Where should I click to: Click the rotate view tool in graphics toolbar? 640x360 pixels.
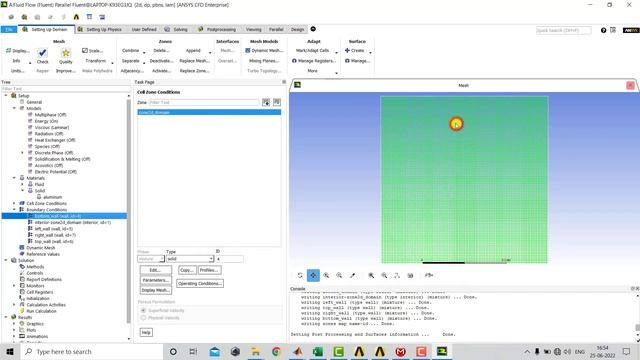(300, 276)
